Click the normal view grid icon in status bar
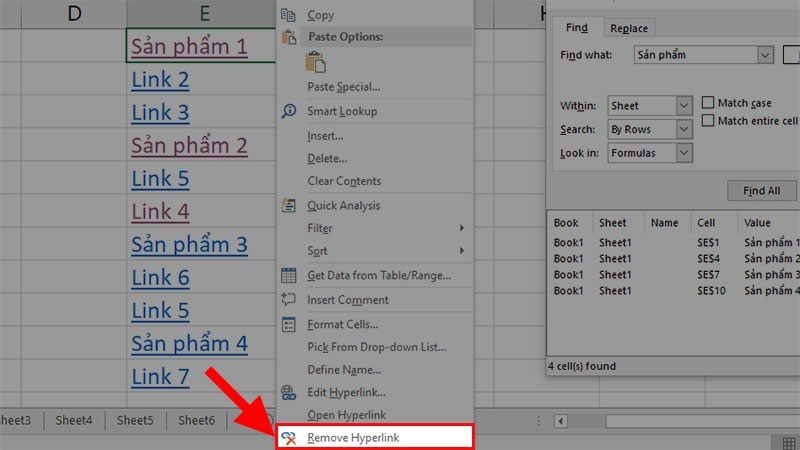The height and width of the screenshot is (450, 800). coord(789,442)
